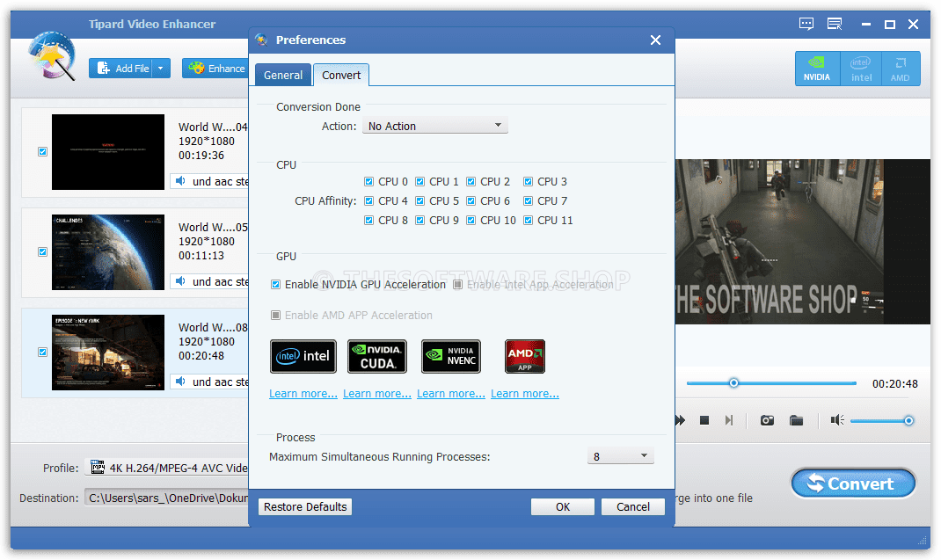
Task: Click the Intel logo badge in Preferences
Action: [303, 357]
